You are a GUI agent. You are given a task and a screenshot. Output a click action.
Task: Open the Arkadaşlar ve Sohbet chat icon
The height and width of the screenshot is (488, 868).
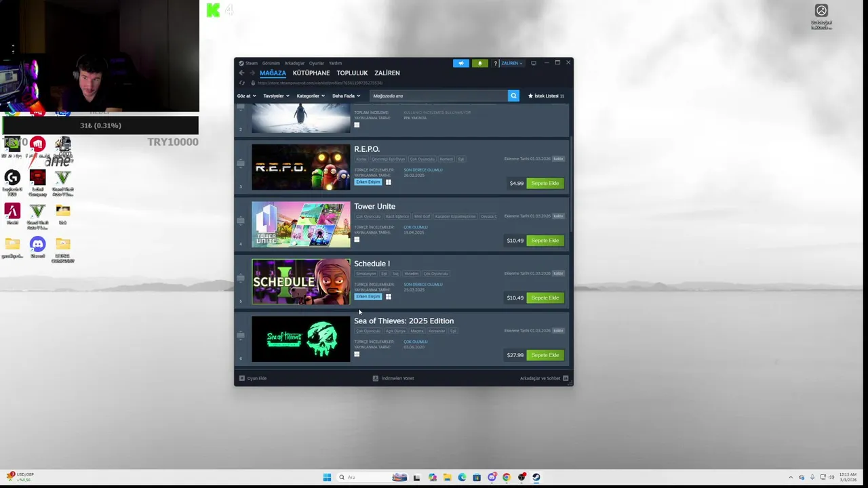coord(566,378)
